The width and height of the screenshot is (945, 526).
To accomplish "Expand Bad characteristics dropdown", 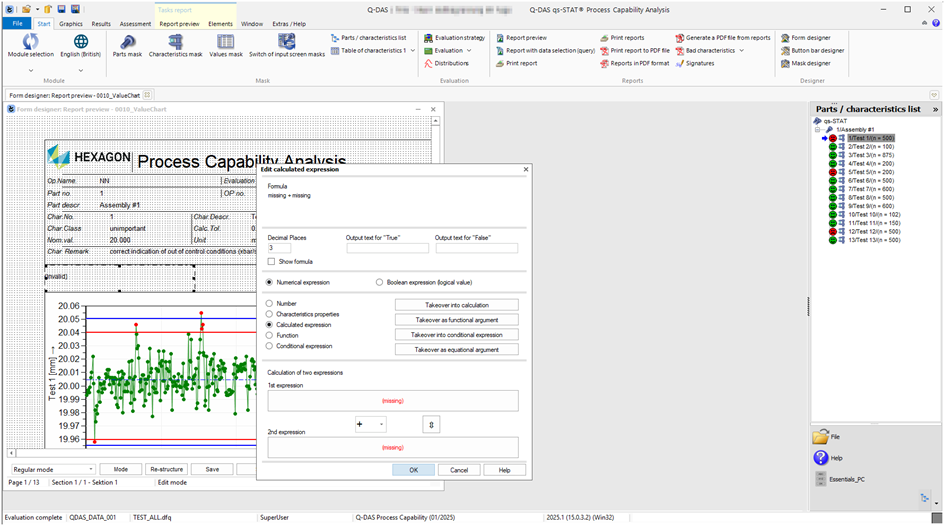I will 741,51.
